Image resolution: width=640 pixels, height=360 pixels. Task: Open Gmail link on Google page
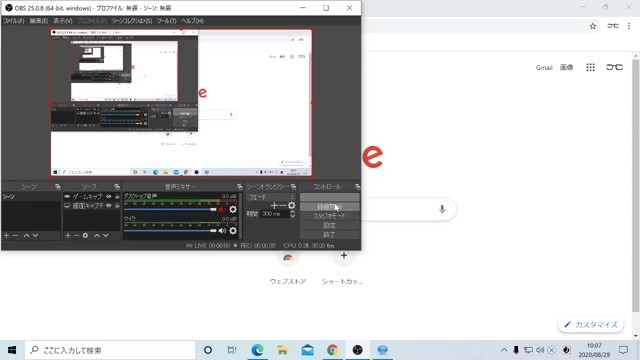pyautogui.click(x=544, y=68)
